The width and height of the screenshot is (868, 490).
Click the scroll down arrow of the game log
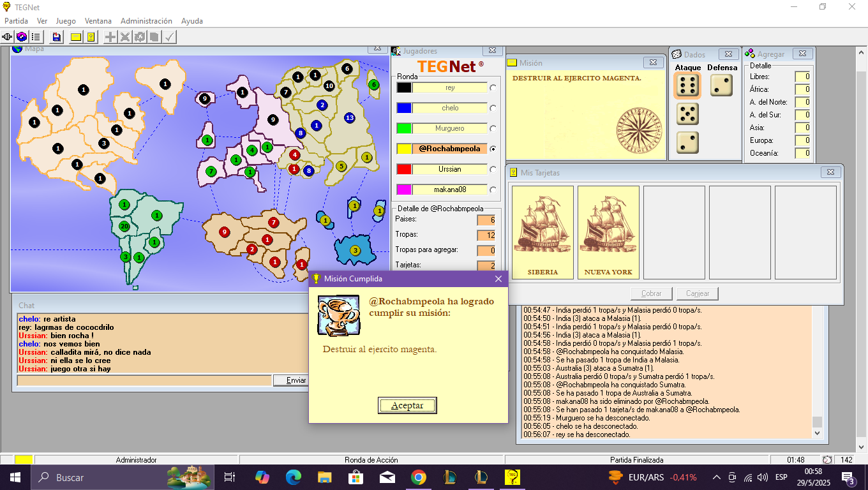[x=817, y=433]
